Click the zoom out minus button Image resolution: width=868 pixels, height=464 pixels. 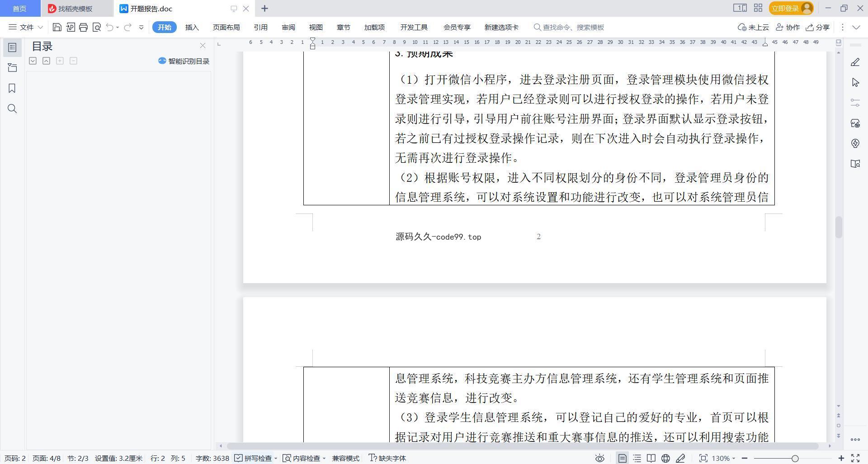coord(745,458)
